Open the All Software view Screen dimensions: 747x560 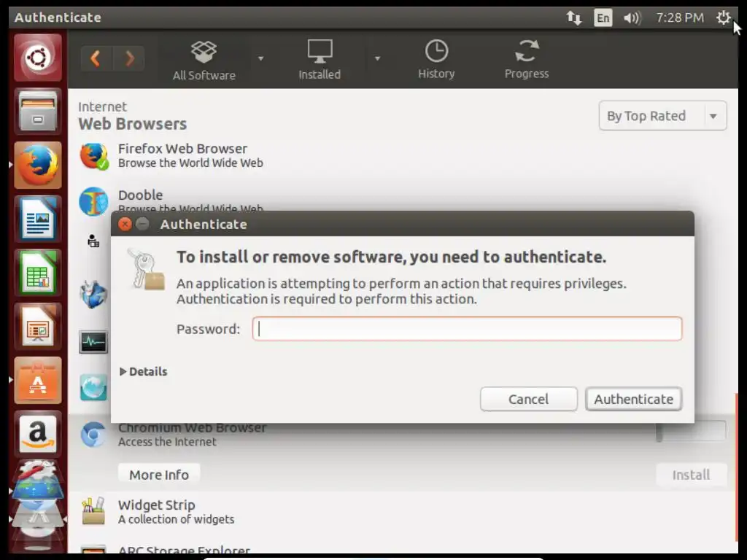(204, 60)
